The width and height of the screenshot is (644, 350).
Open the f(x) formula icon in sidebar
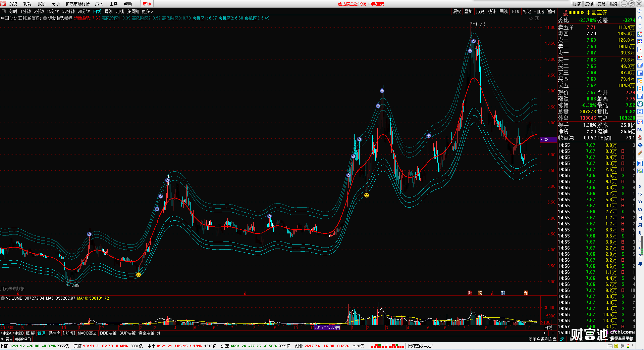pyautogui.click(x=640, y=104)
